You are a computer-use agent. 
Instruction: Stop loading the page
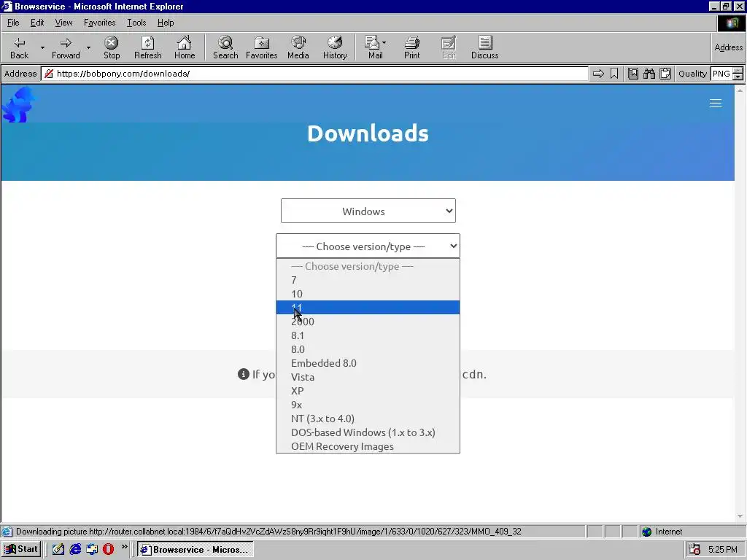pos(112,47)
